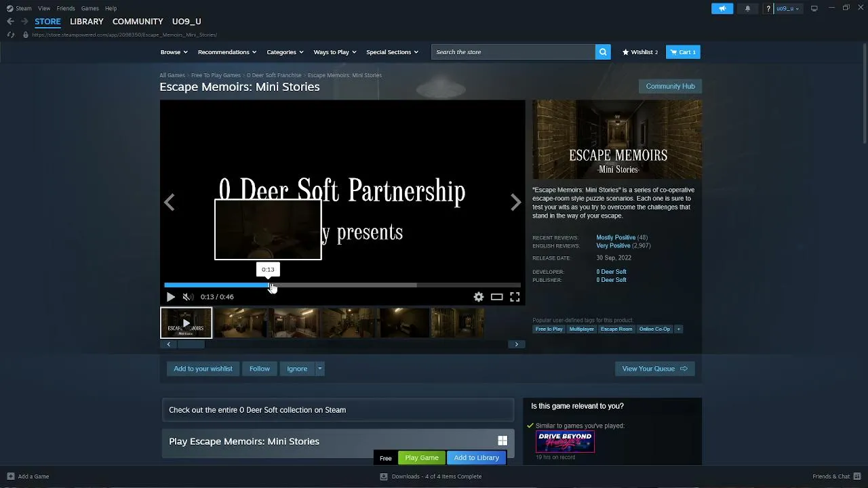This screenshot has height=488, width=868.
Task: Open the Cart with the cart icon
Action: tap(683, 52)
